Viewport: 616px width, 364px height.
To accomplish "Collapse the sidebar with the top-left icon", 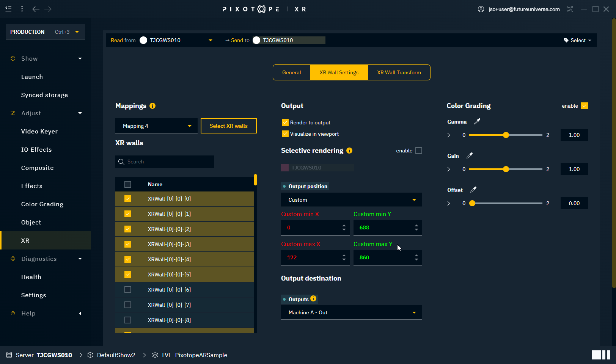I will 8,9.
